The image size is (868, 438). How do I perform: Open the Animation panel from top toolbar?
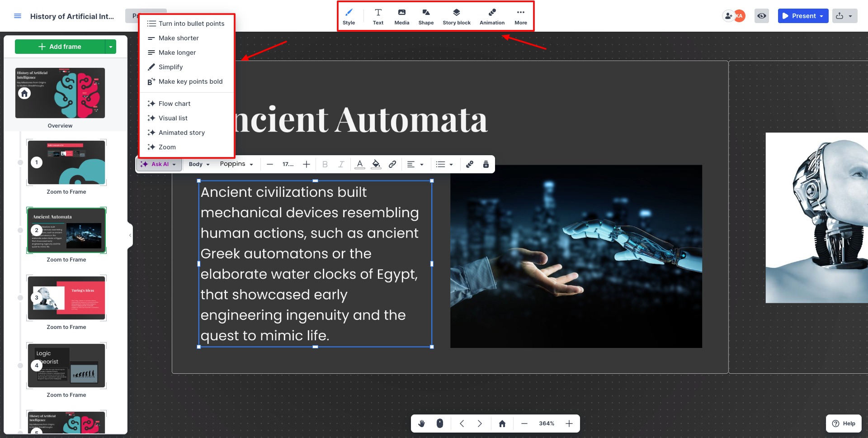point(492,16)
